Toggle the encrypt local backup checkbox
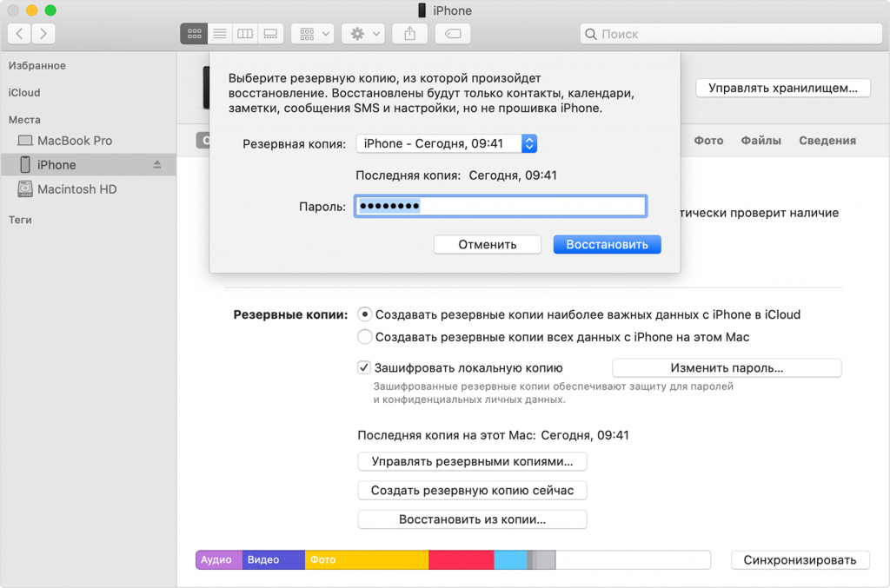Viewport: 890px width, 588px height. coord(365,367)
